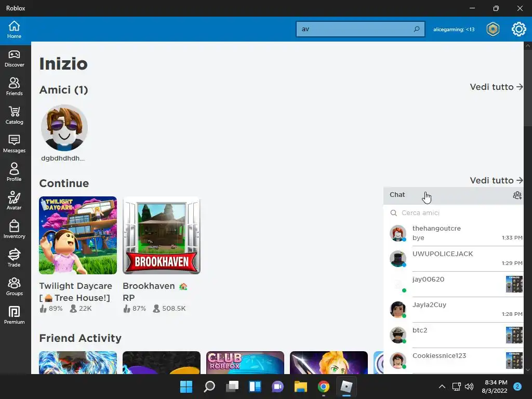Open Jayla2Cuy chat avatar
The width and height of the screenshot is (532, 399).
[397, 310]
